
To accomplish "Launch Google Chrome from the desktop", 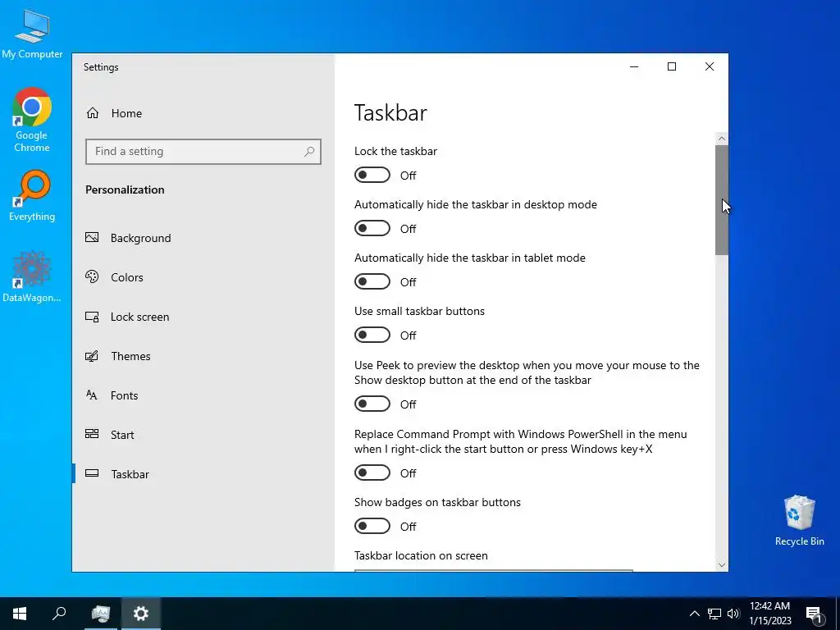I will click(x=32, y=120).
